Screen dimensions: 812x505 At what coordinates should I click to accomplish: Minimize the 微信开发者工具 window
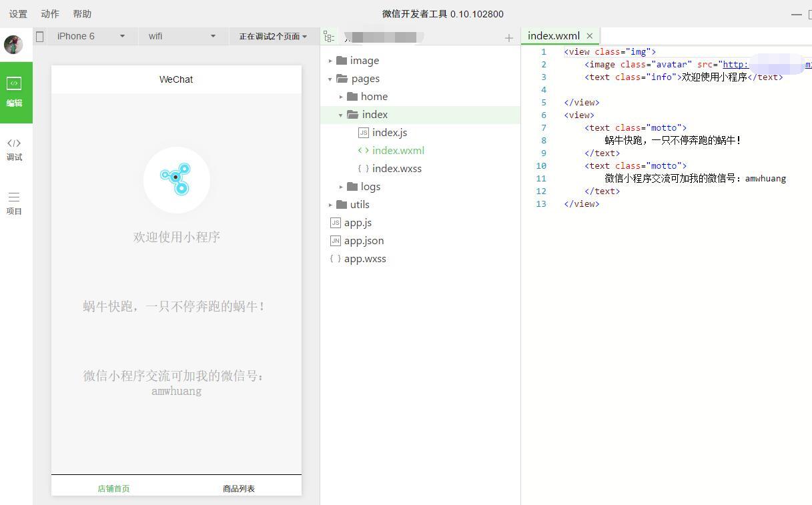click(x=796, y=14)
